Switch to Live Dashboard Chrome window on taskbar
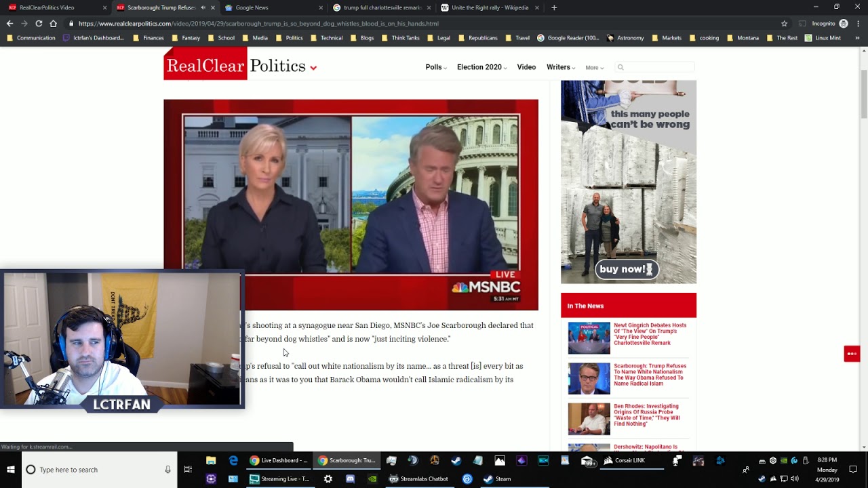 (x=279, y=461)
